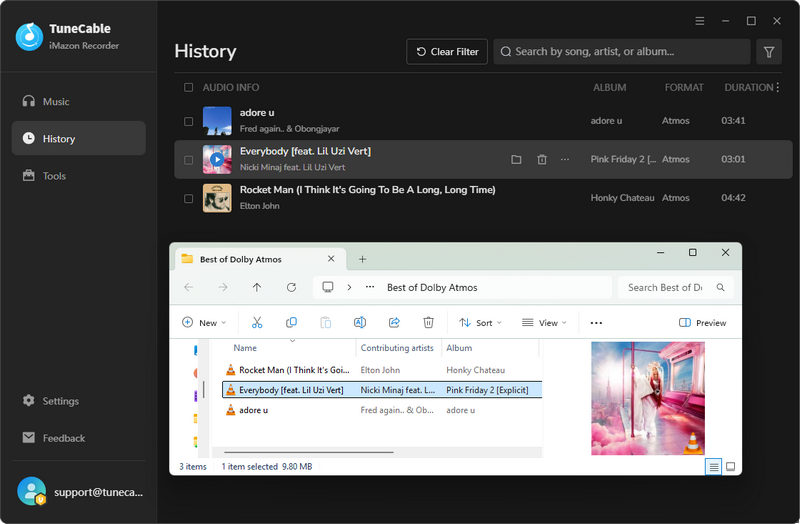Image resolution: width=800 pixels, height=524 pixels.
Task: Click Best of Dolby Atmos in address bar
Action: coord(432,287)
